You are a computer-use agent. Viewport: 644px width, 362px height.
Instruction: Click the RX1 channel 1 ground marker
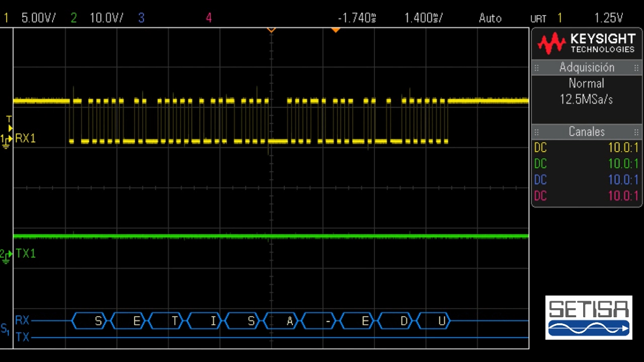tap(7, 140)
